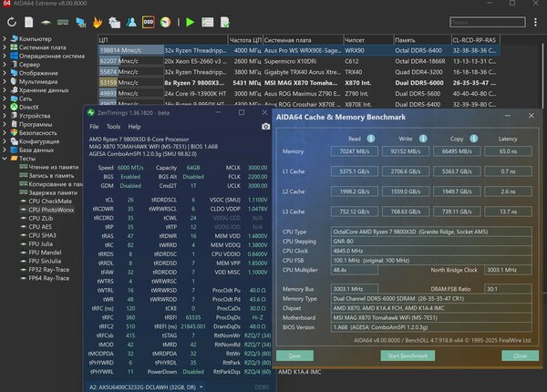Expand the DirectX tree node
Screen dimensions: 547x392
[x=5, y=107]
